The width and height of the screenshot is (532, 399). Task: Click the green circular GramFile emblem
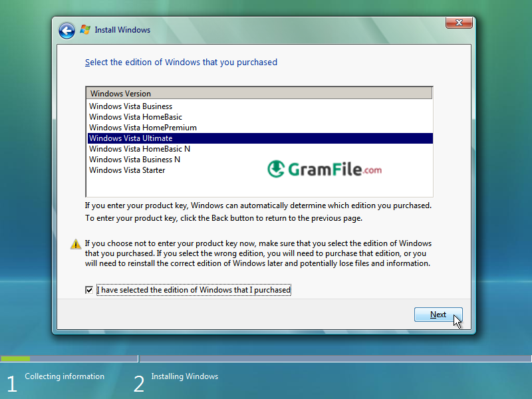tap(276, 169)
